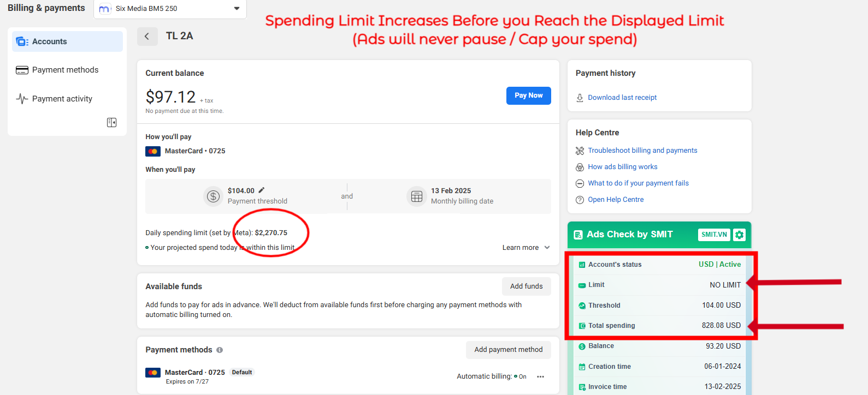Click the How ads billing works icon
Viewport: 868px width, 395px height.
(x=580, y=167)
